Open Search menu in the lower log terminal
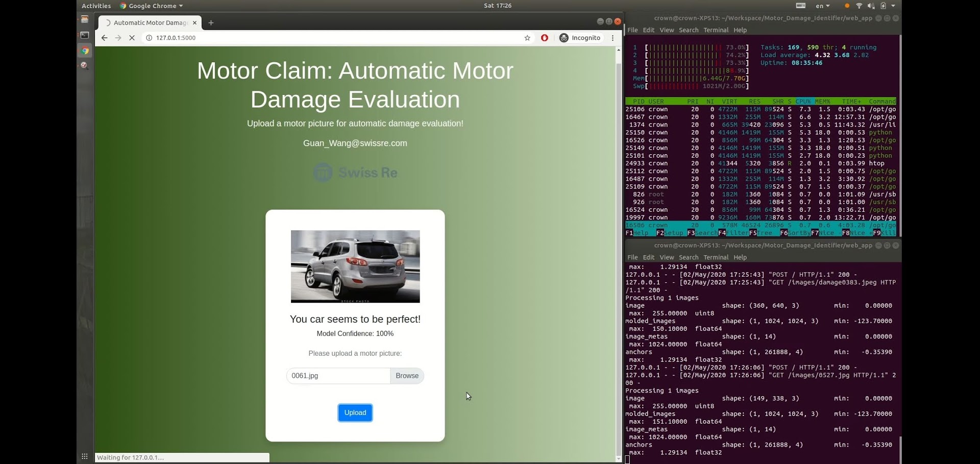 [x=689, y=257]
